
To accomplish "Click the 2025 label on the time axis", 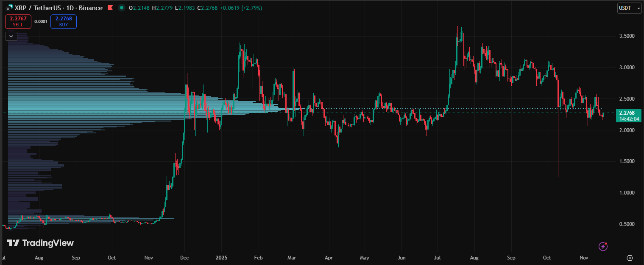I will click(222, 258).
